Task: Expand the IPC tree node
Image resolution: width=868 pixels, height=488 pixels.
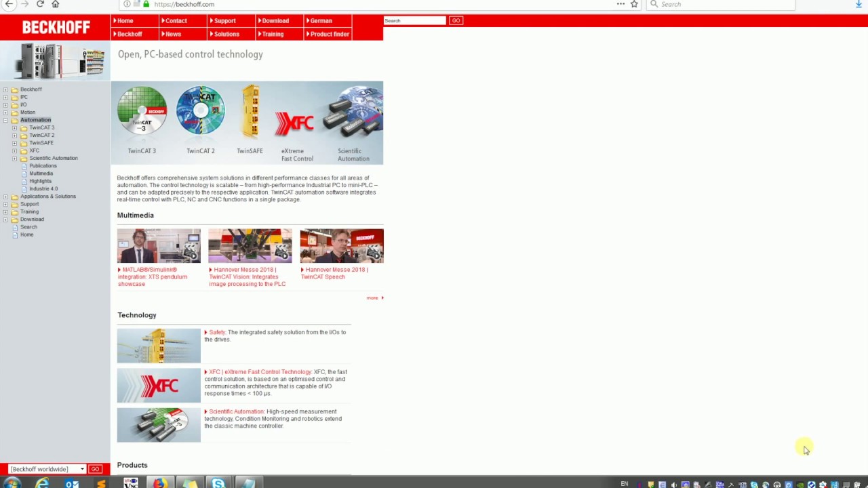Action: (5, 97)
